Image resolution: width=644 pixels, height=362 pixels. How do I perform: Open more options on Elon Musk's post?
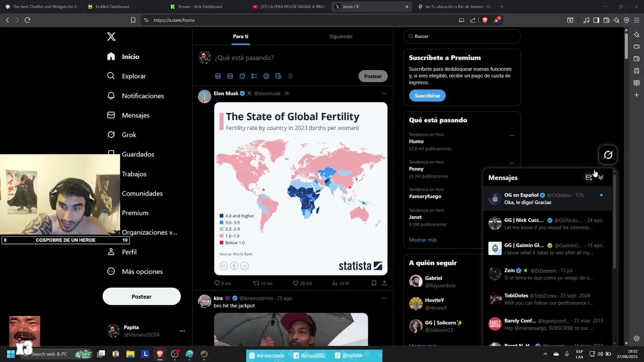[384, 94]
